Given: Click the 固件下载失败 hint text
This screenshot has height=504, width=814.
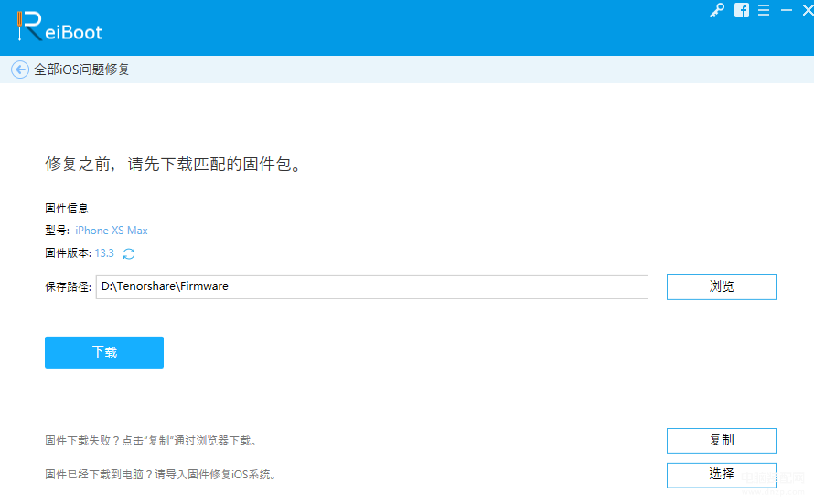Looking at the screenshot, I should pyautogui.click(x=151, y=441).
